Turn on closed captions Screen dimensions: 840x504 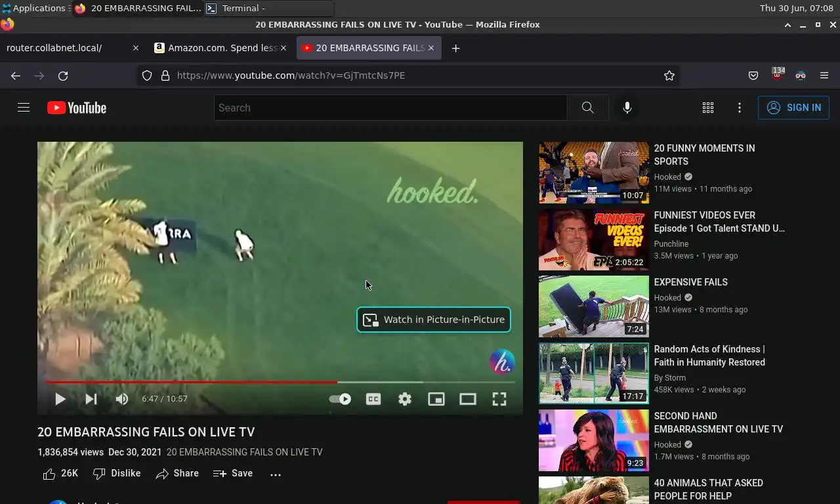point(373,399)
